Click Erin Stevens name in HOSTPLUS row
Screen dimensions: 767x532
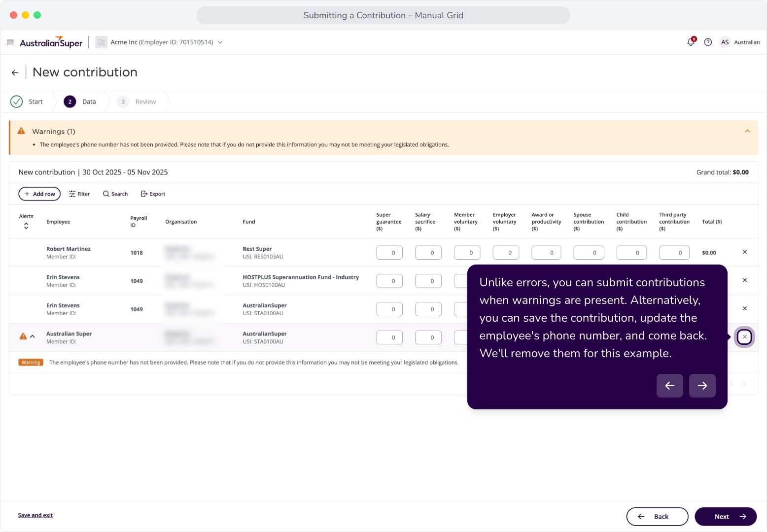tap(63, 277)
